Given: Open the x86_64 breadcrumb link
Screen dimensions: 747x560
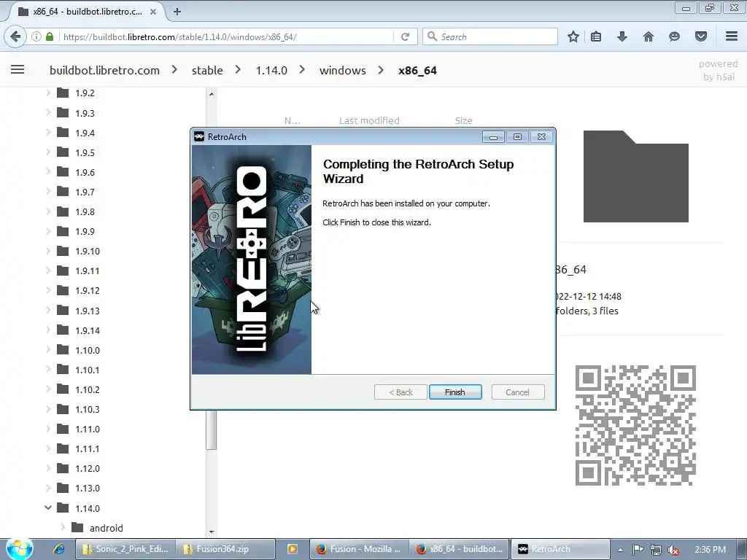Looking at the screenshot, I should pyautogui.click(x=417, y=71).
